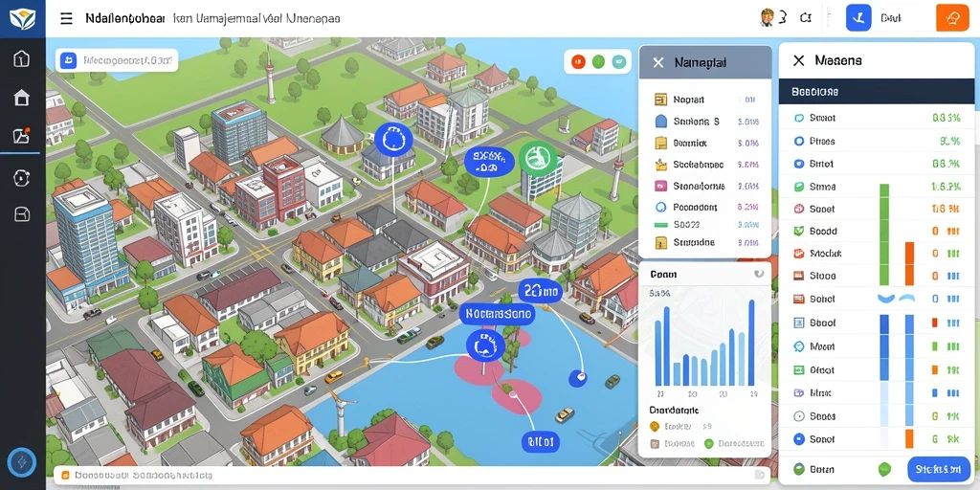The image size is (980, 490).
Task: Open the sidebar folder icon with red dot
Action: (21, 136)
